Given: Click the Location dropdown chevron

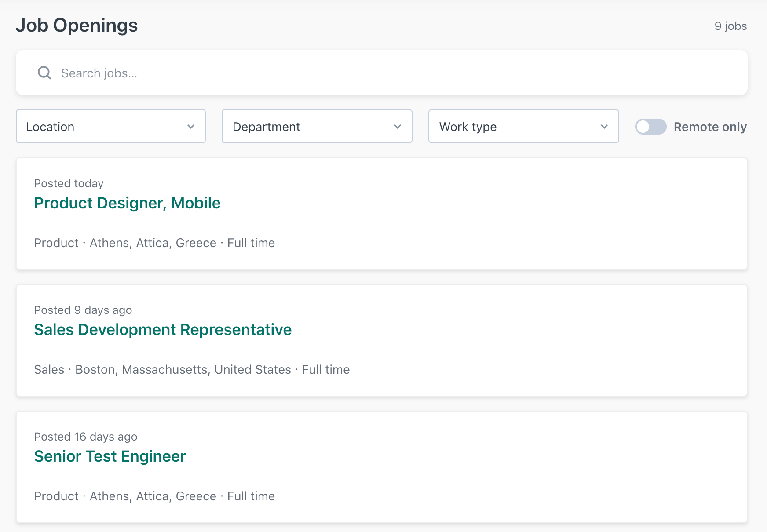Looking at the screenshot, I should tap(191, 127).
